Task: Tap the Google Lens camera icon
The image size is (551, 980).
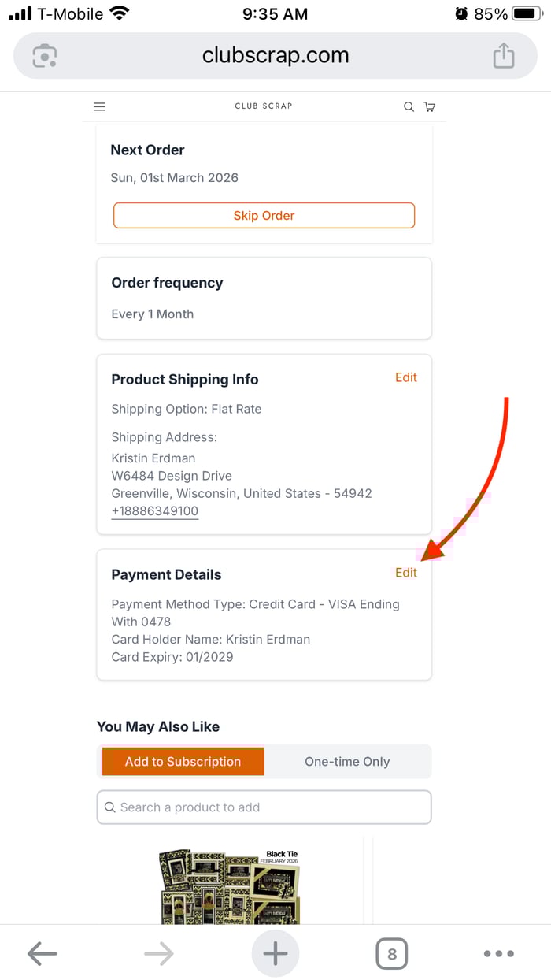Action: pyautogui.click(x=45, y=56)
